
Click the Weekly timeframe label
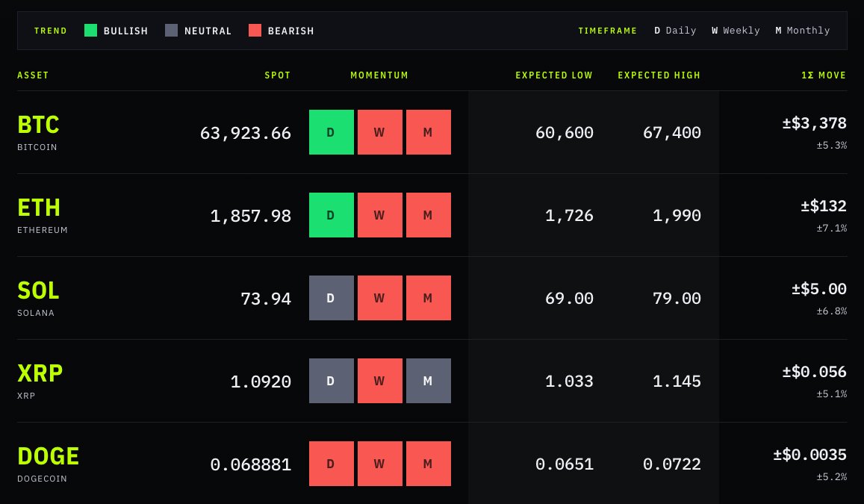click(736, 31)
